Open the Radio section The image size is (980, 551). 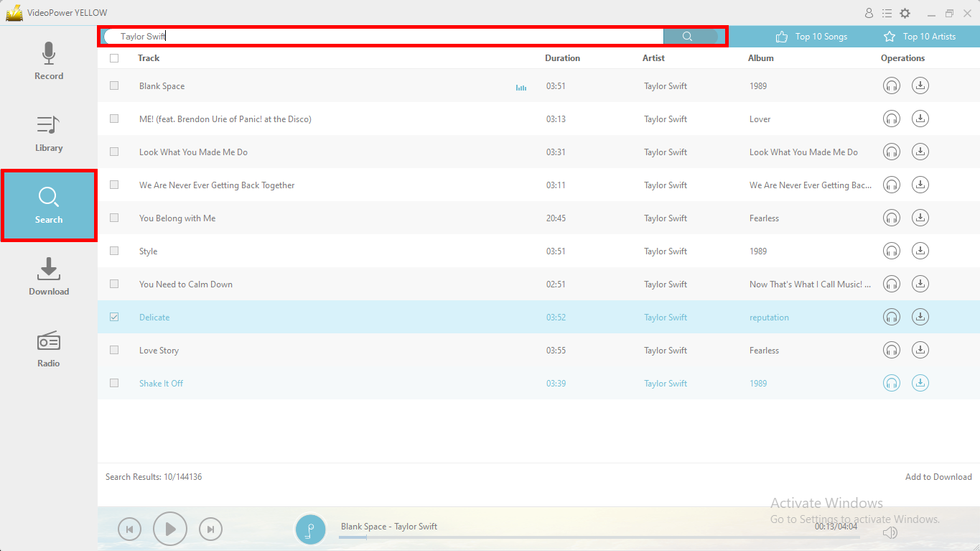48,348
